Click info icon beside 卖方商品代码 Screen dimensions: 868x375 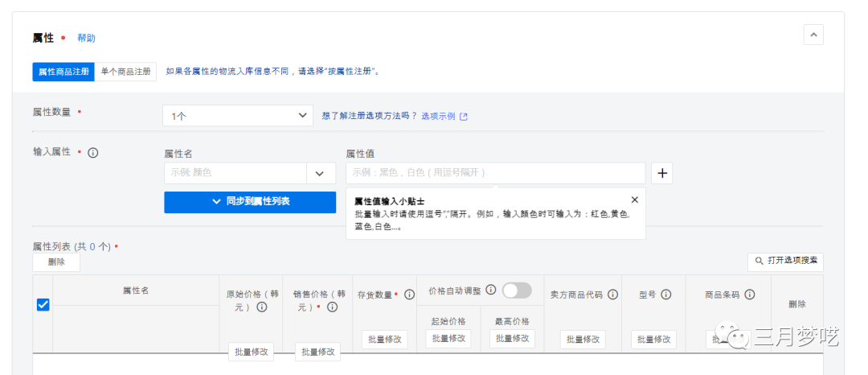[612, 295]
